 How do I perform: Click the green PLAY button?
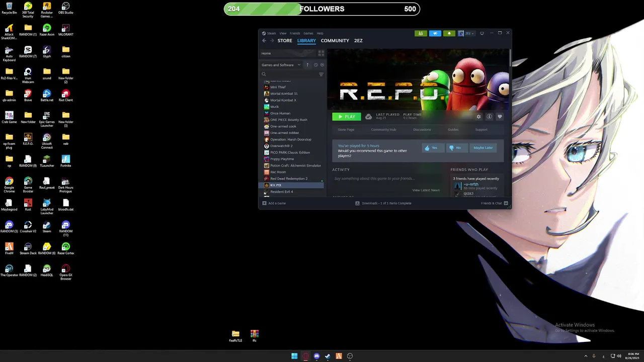click(347, 117)
